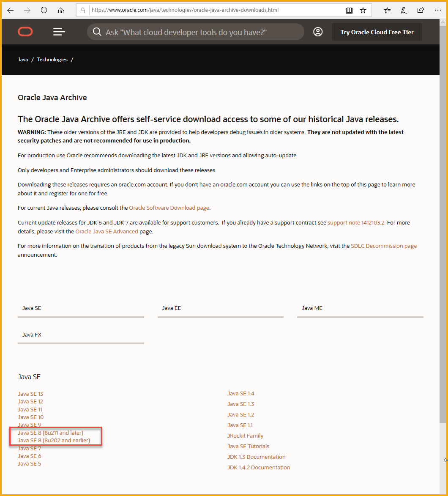Screen dimensions: 448x496
Task: Open the Technologies breadcrumb link
Action: point(52,60)
